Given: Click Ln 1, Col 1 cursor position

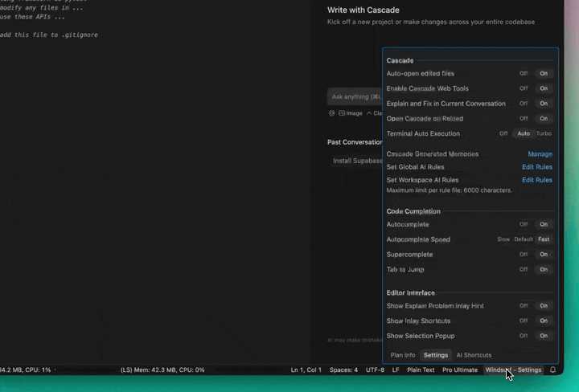Looking at the screenshot, I should (x=306, y=370).
